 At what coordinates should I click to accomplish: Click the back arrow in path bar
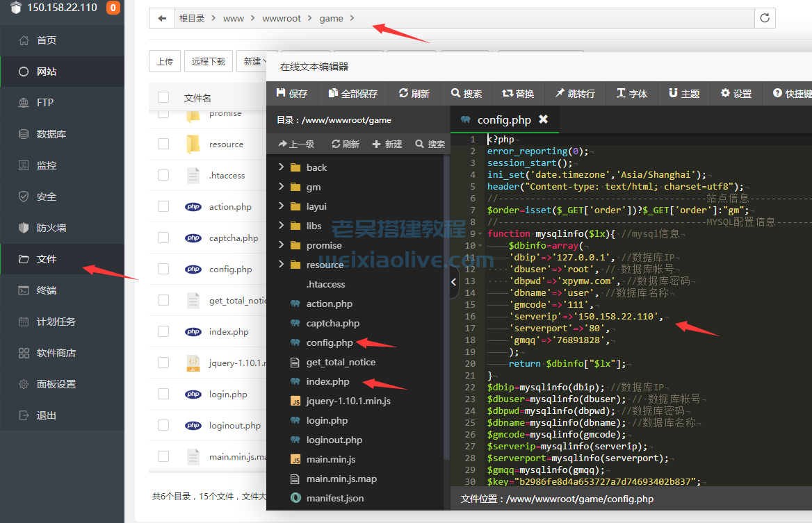click(x=162, y=18)
